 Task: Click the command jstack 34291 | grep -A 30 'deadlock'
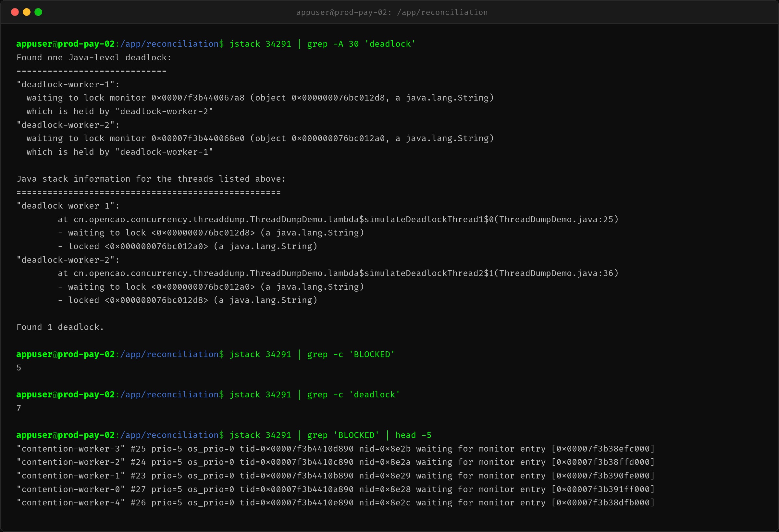pyautogui.click(x=322, y=44)
